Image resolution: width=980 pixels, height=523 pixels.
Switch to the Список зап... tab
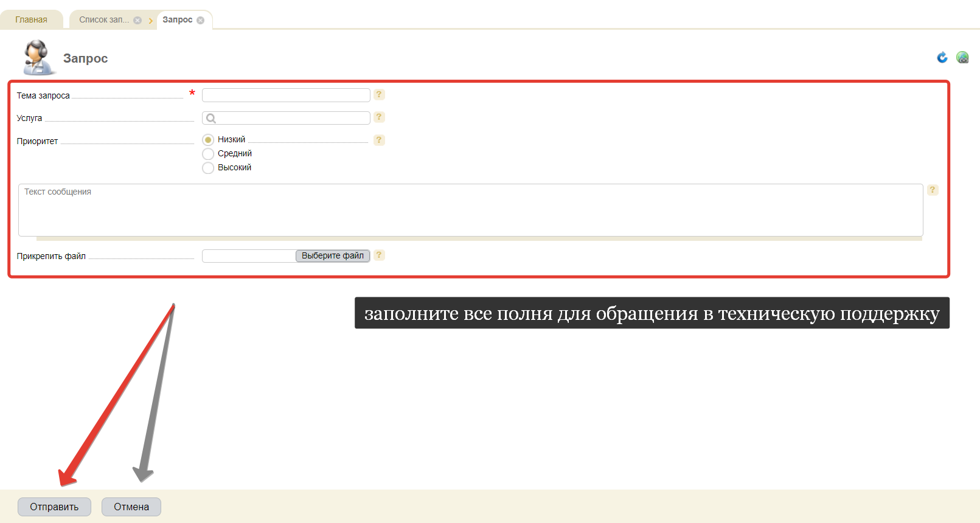(104, 19)
